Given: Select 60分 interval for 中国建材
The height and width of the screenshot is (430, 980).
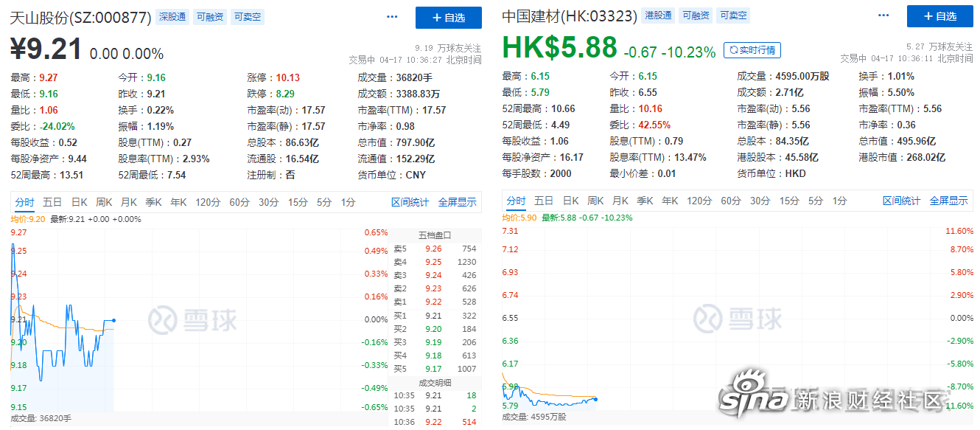Looking at the screenshot, I should (x=731, y=201).
